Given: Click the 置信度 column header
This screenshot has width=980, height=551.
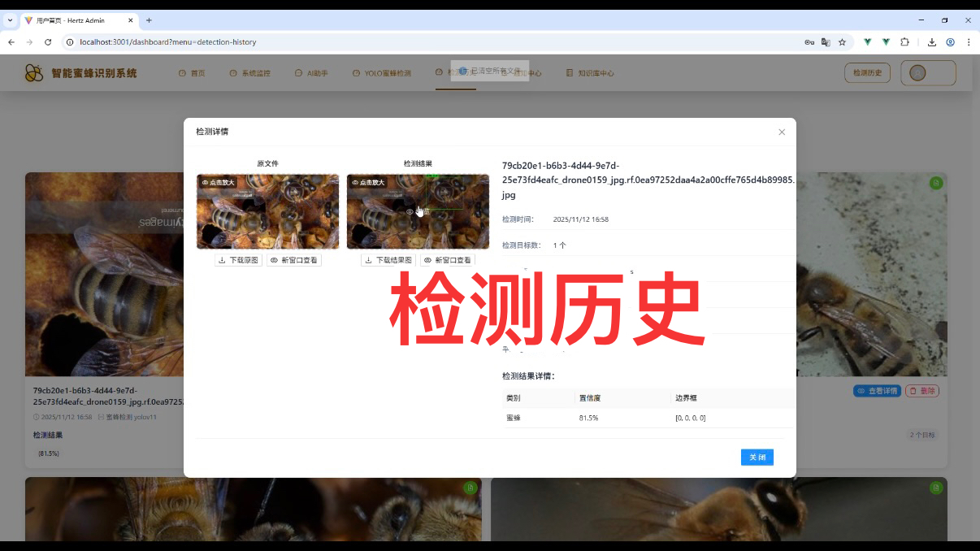Looking at the screenshot, I should [589, 398].
